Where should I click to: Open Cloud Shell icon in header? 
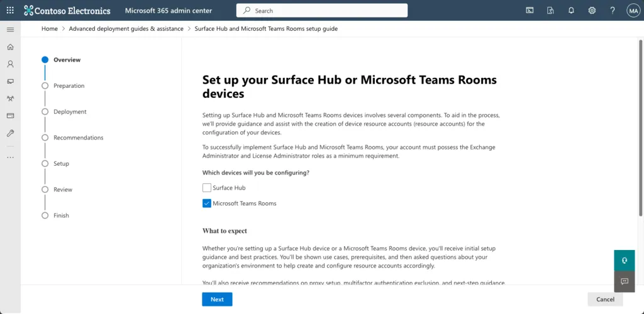(x=530, y=11)
